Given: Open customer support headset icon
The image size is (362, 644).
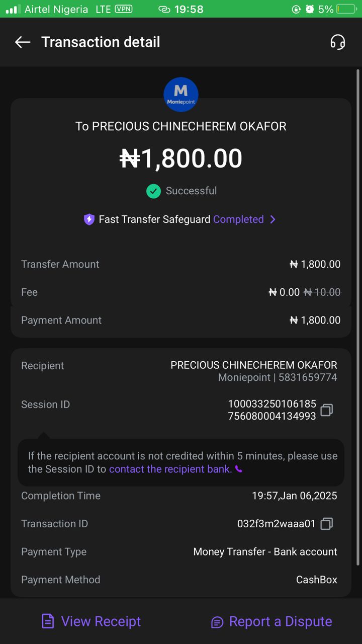Looking at the screenshot, I should pos(338,42).
